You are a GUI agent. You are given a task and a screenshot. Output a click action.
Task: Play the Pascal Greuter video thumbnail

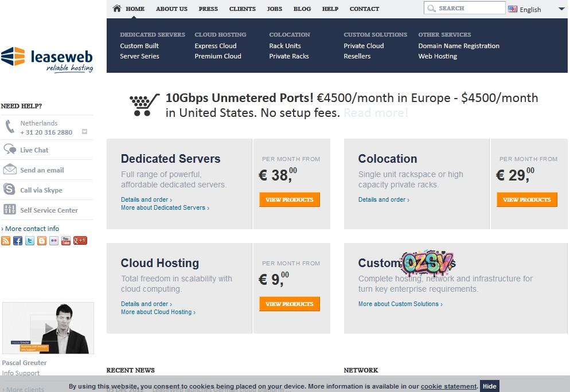[x=48, y=328]
